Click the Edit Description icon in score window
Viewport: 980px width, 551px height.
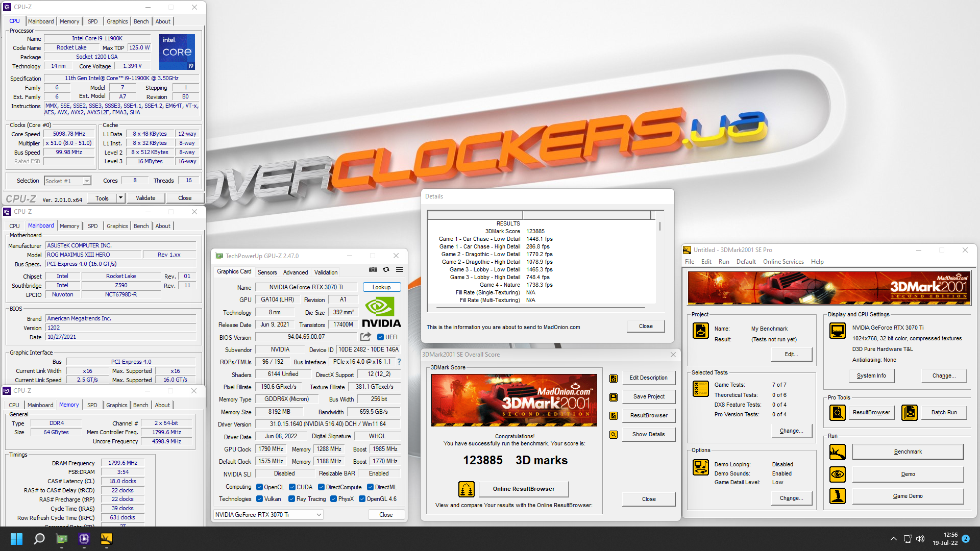[x=614, y=378]
